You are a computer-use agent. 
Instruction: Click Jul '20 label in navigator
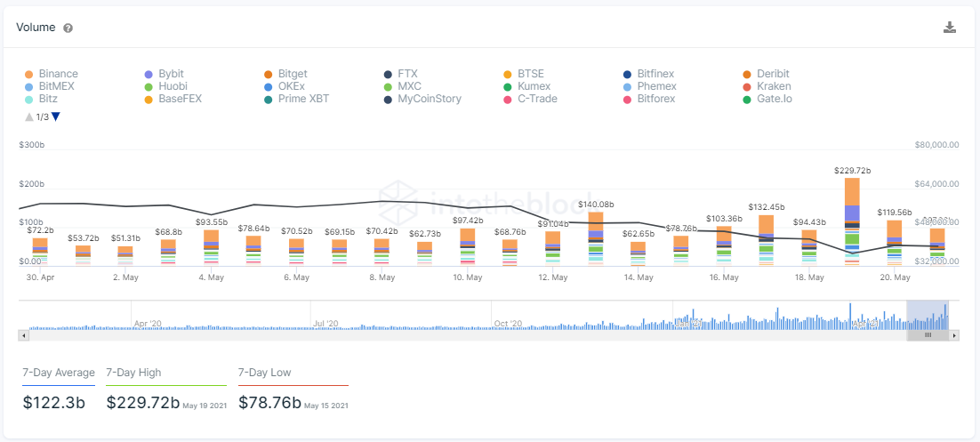click(x=325, y=323)
